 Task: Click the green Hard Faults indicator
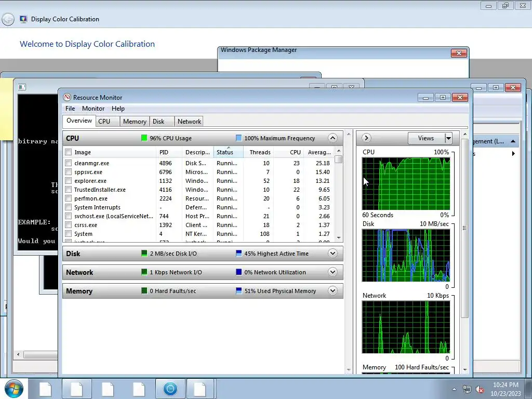point(144,290)
